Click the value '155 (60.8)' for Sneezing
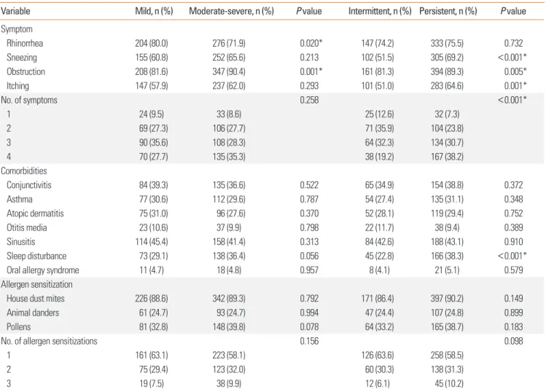The width and height of the screenshot is (546, 392). pyautogui.click(x=152, y=58)
